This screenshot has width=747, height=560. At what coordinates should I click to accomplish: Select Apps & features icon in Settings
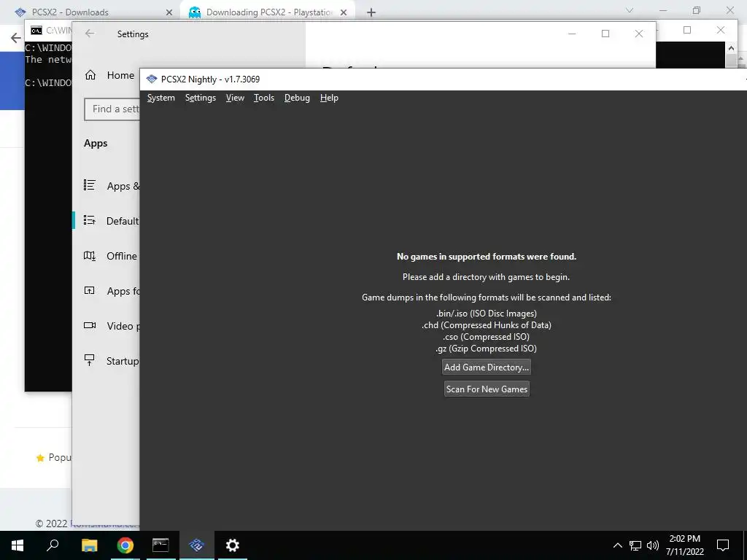pos(90,184)
